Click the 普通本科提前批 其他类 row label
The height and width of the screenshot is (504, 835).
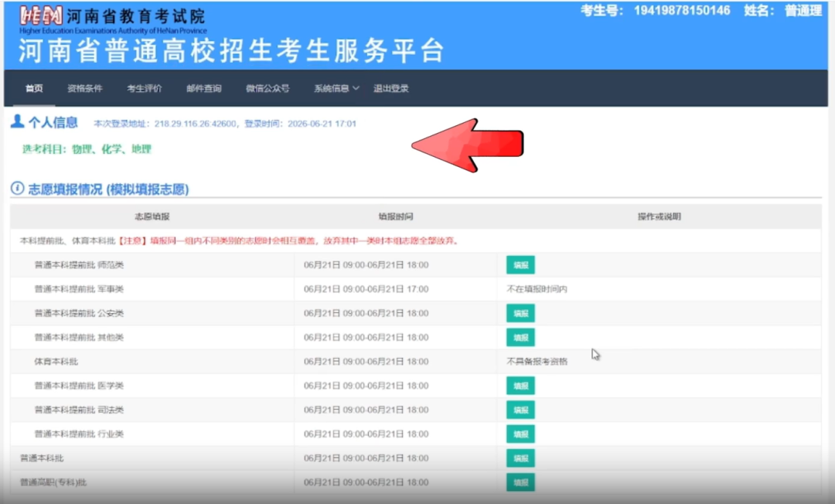[x=79, y=338]
